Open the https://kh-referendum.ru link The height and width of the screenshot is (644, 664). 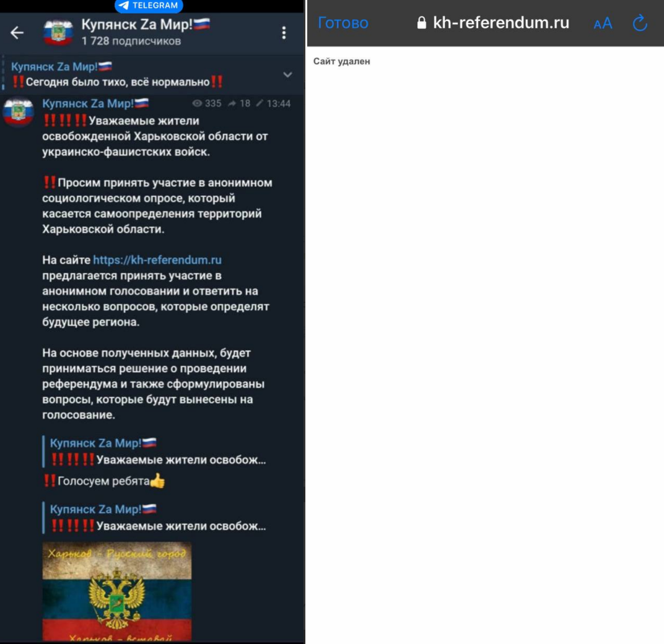pyautogui.click(x=157, y=260)
